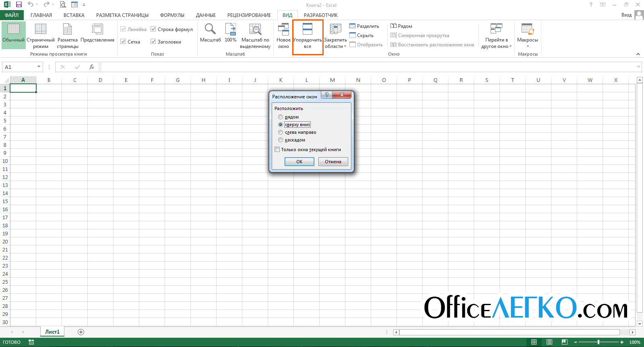
Task: Check Только окна текущей книги
Action: pyautogui.click(x=277, y=150)
